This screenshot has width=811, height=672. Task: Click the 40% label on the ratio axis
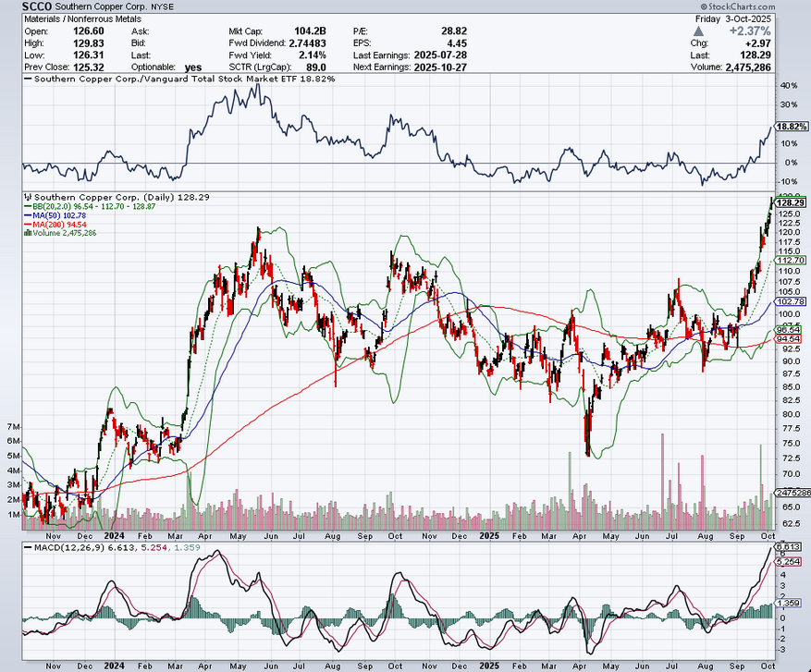790,86
